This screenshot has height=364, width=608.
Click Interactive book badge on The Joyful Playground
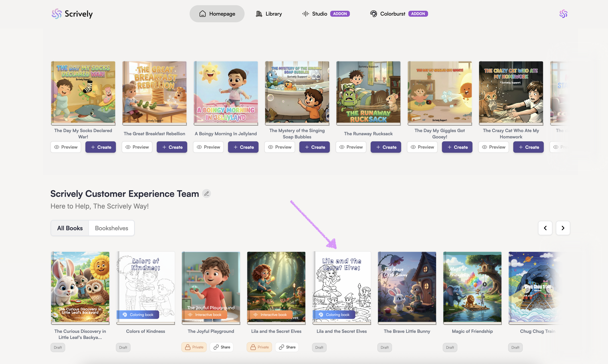tap(204, 315)
